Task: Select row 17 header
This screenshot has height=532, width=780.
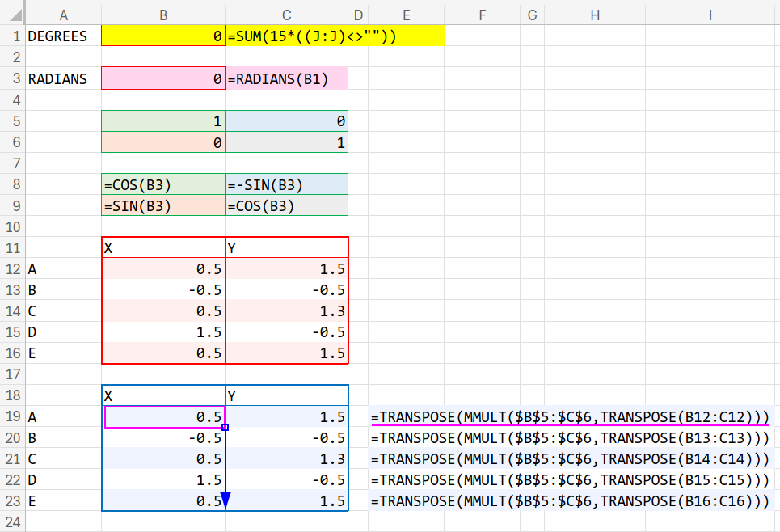Action: tap(12, 374)
